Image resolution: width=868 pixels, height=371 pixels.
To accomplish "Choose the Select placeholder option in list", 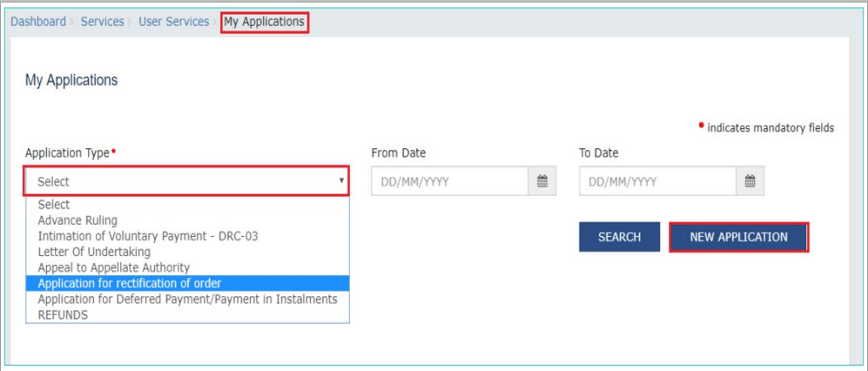I will (x=54, y=205).
